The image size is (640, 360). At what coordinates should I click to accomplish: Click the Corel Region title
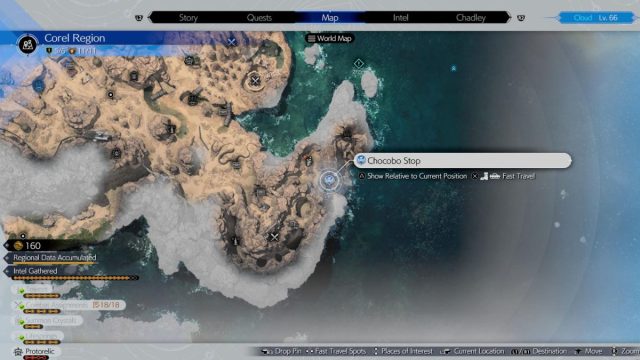(x=74, y=38)
